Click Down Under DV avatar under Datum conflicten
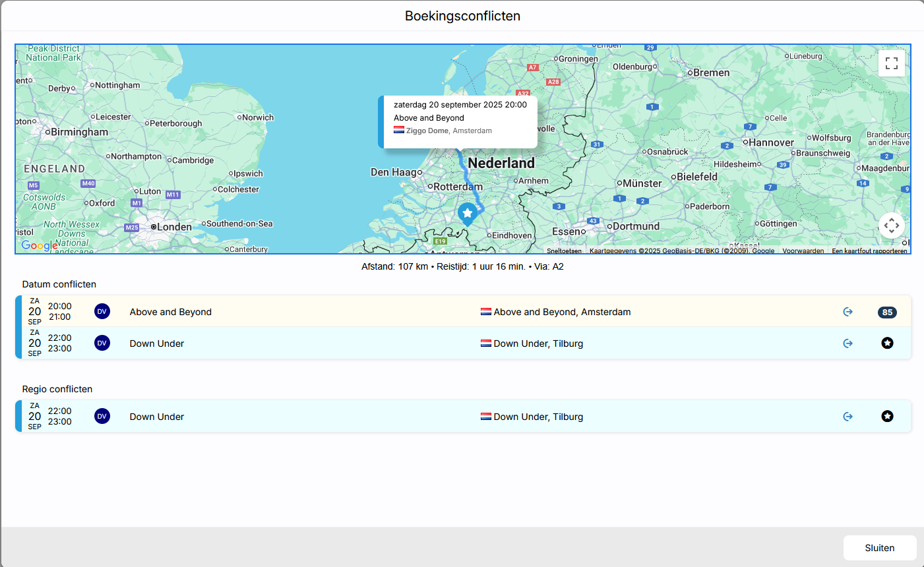Image resolution: width=924 pixels, height=567 pixels. point(102,343)
